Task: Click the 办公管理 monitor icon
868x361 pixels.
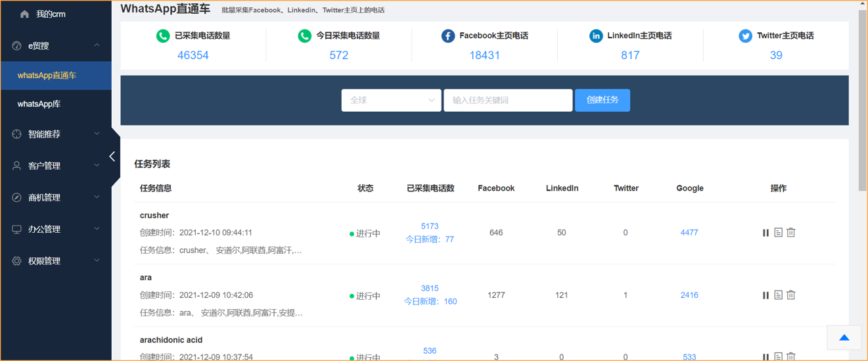Action: click(x=17, y=229)
